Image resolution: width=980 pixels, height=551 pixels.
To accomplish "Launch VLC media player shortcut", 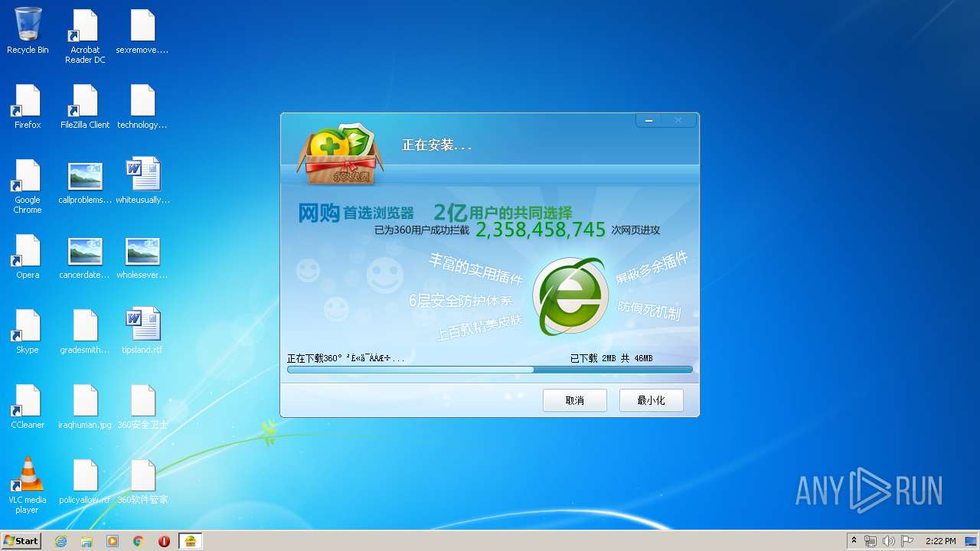I will point(28,485).
